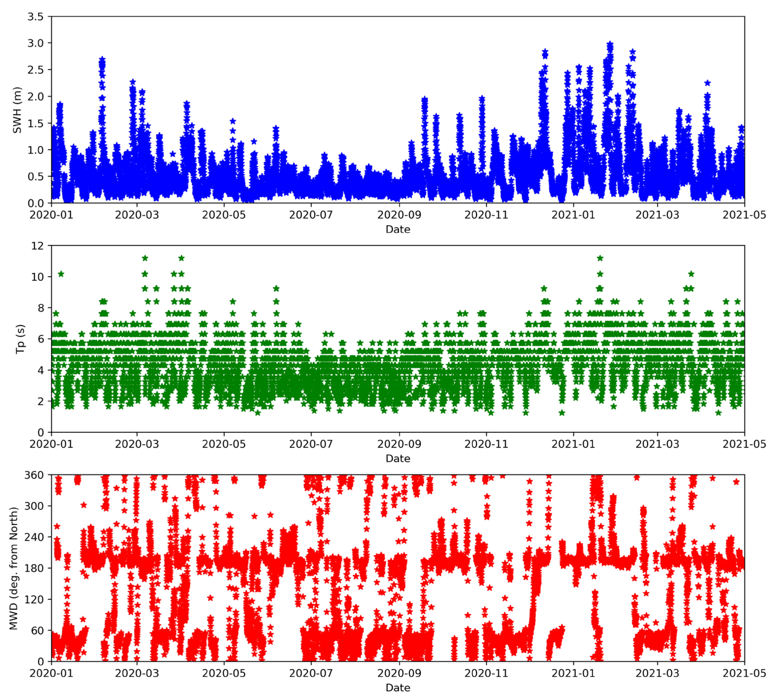Screen dimensions: 779x700
Task: Click the SWH (m) y-axis label
Action: click(x=17, y=110)
